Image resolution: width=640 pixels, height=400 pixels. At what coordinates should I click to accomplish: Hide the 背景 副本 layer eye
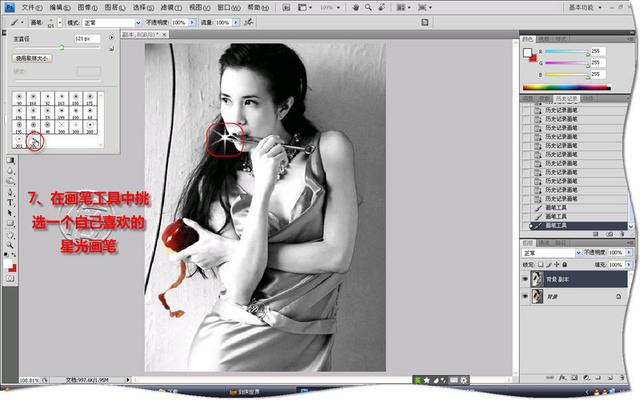[525, 279]
